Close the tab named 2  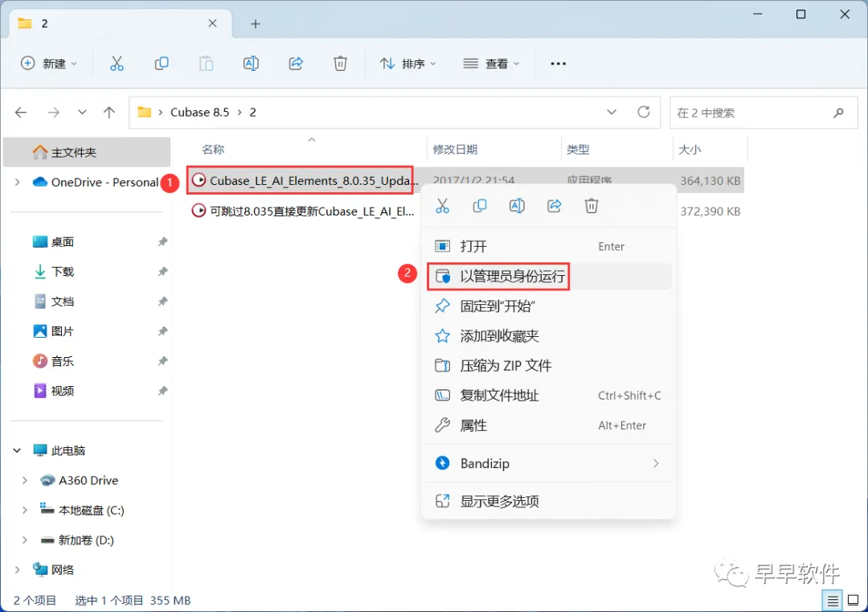tap(212, 23)
